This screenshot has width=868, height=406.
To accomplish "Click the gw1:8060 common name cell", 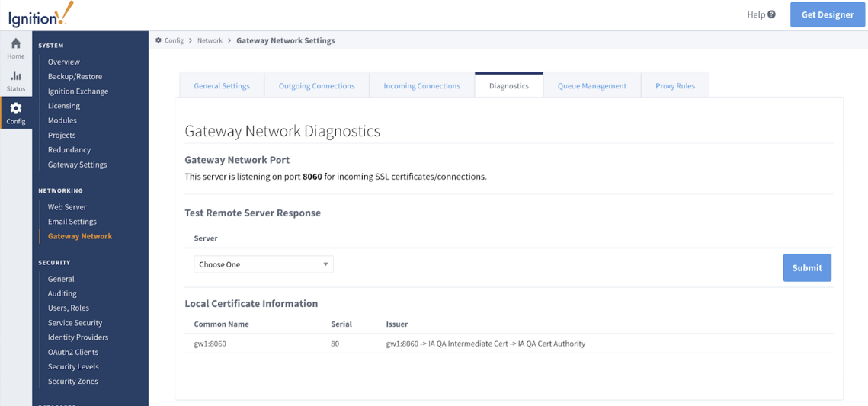I will pyautogui.click(x=210, y=344).
